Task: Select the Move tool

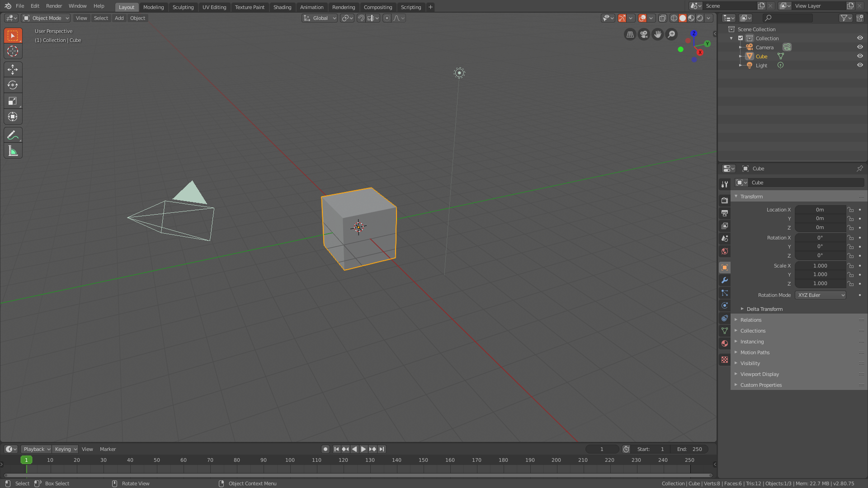Action: click(13, 69)
